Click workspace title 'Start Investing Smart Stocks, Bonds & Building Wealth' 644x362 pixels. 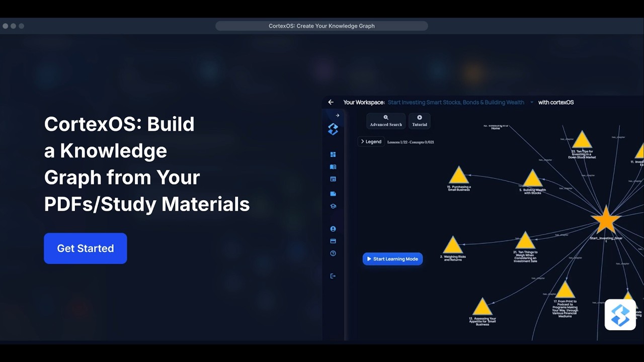click(x=456, y=102)
